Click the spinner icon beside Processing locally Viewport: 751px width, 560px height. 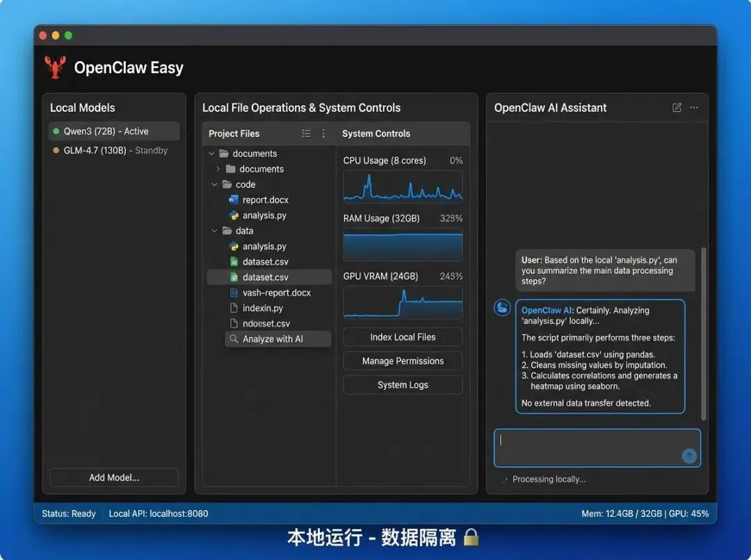coord(504,479)
